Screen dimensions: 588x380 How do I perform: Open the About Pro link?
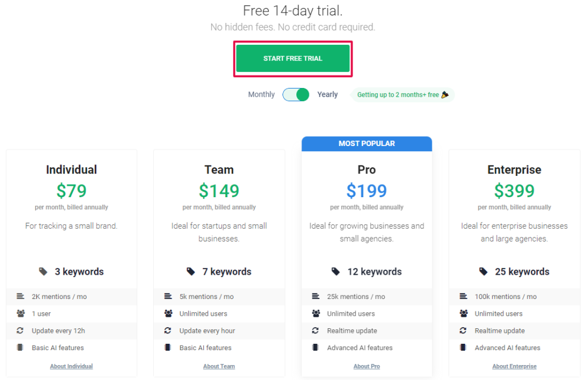(367, 366)
